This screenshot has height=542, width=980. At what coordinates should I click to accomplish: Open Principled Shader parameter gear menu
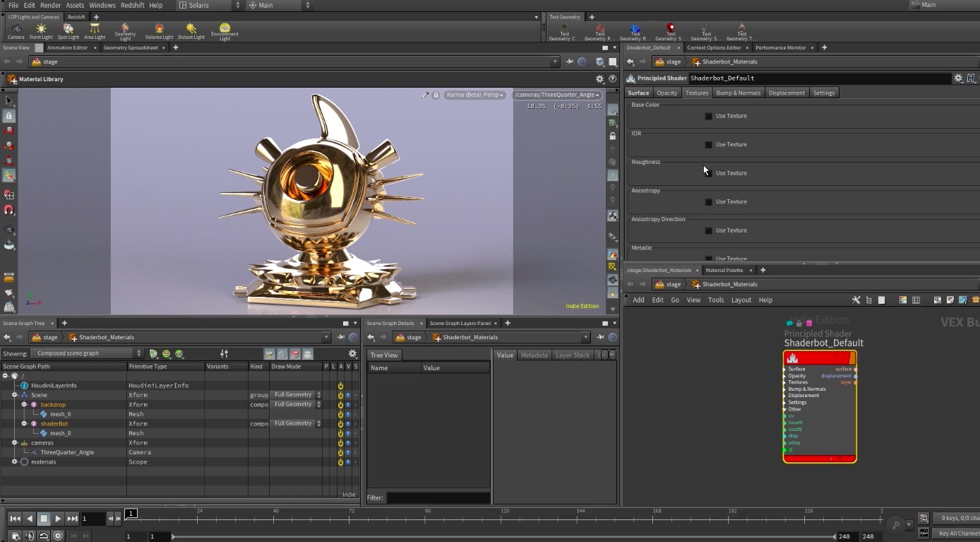click(x=958, y=78)
